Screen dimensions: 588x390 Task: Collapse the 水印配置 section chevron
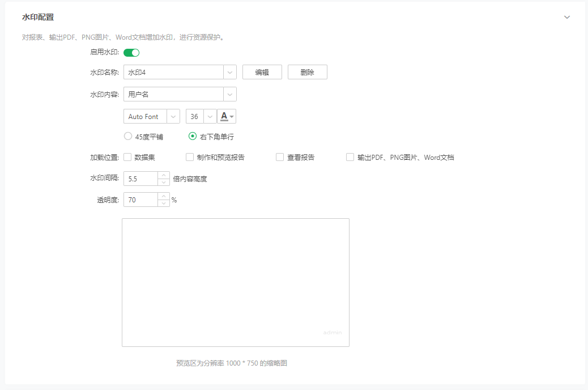pyautogui.click(x=567, y=18)
